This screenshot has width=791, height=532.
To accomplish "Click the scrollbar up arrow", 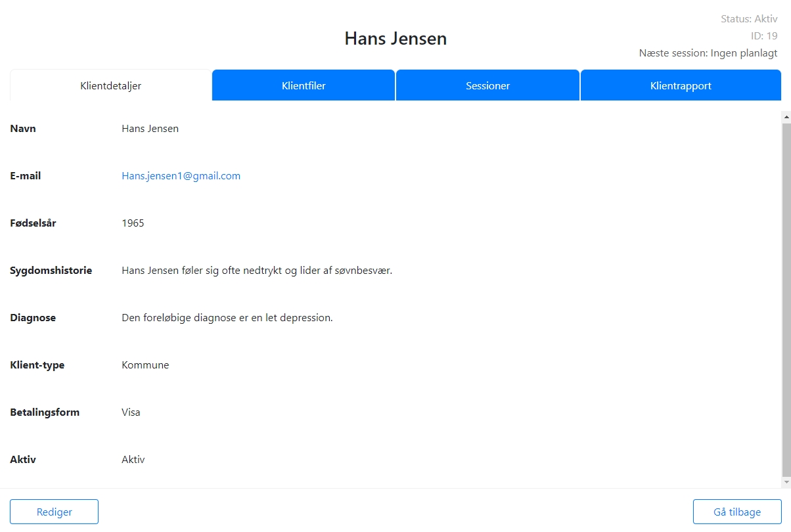I will coord(786,116).
